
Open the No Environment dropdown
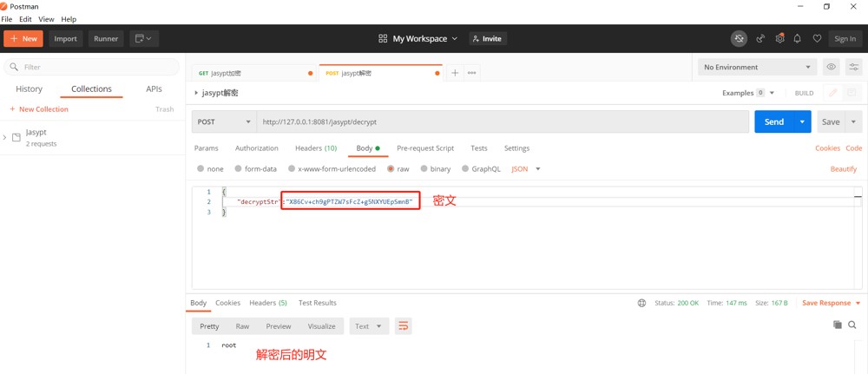point(757,67)
